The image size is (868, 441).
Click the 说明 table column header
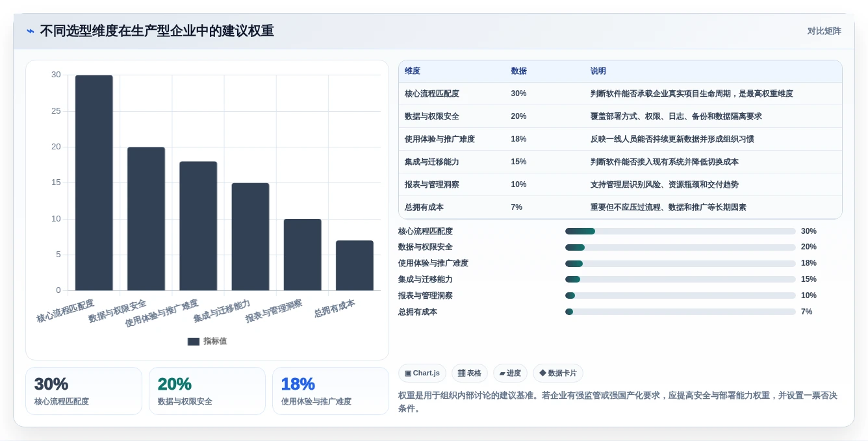point(598,71)
